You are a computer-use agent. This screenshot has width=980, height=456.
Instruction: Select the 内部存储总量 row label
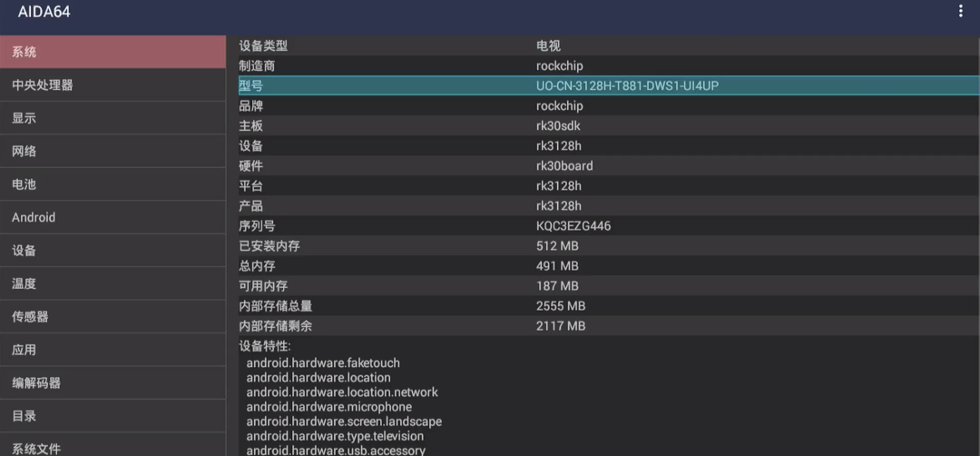coord(276,306)
